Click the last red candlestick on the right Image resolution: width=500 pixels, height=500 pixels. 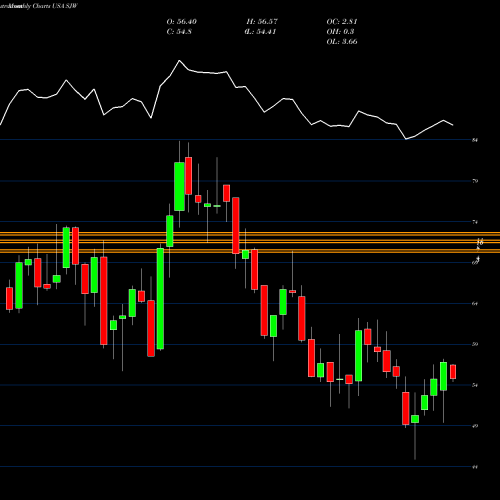[453, 372]
